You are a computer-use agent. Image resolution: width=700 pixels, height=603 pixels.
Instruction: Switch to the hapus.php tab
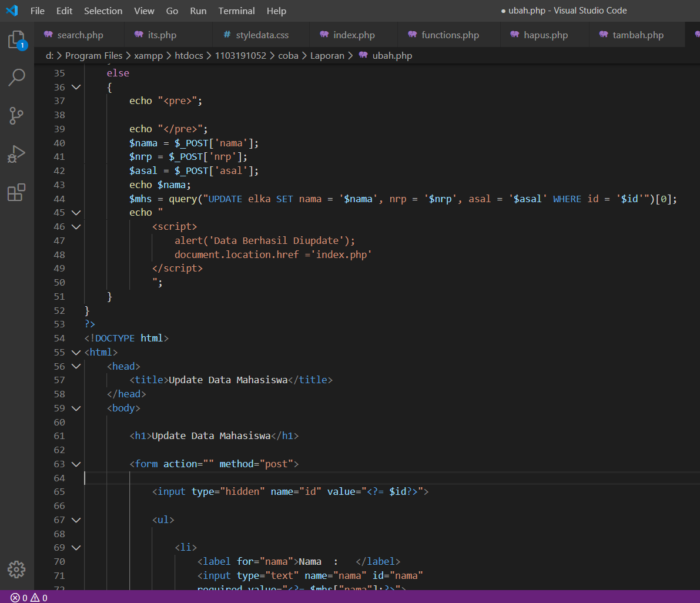545,35
